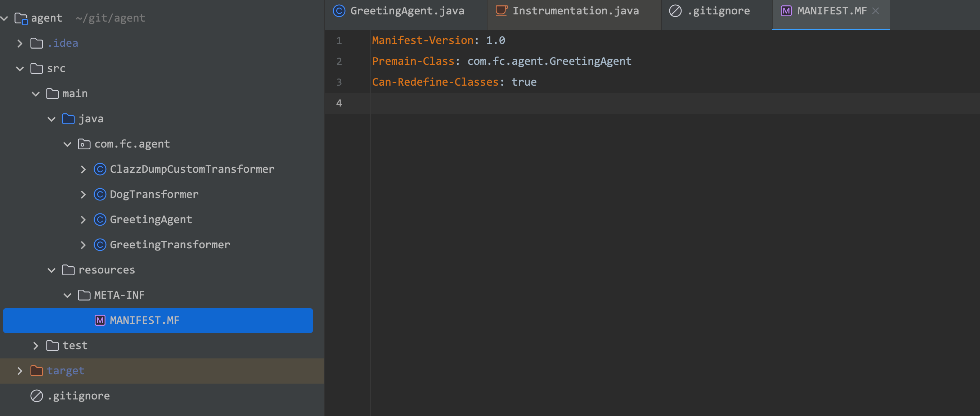Click the DogTransformer class icon
980x416 pixels.
(x=100, y=194)
